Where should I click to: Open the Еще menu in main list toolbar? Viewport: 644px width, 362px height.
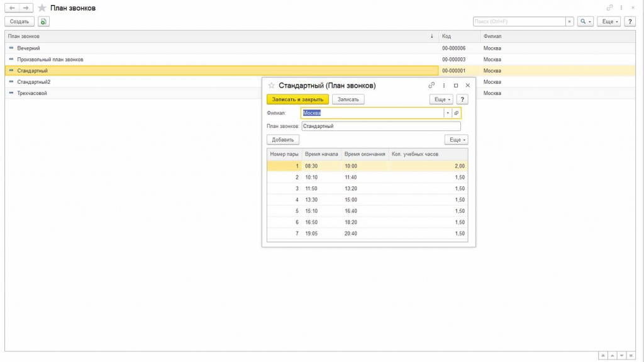coord(609,21)
